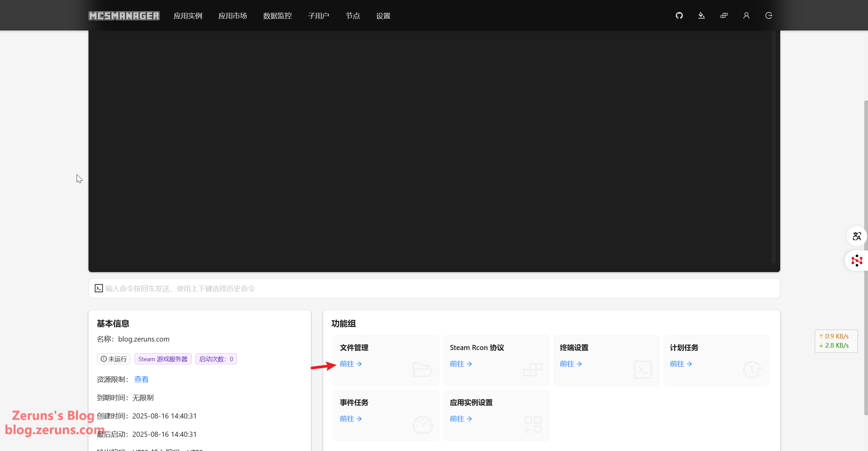868x451 pixels.
Task: Click the terminal prompt icon in command box
Action: click(99, 288)
